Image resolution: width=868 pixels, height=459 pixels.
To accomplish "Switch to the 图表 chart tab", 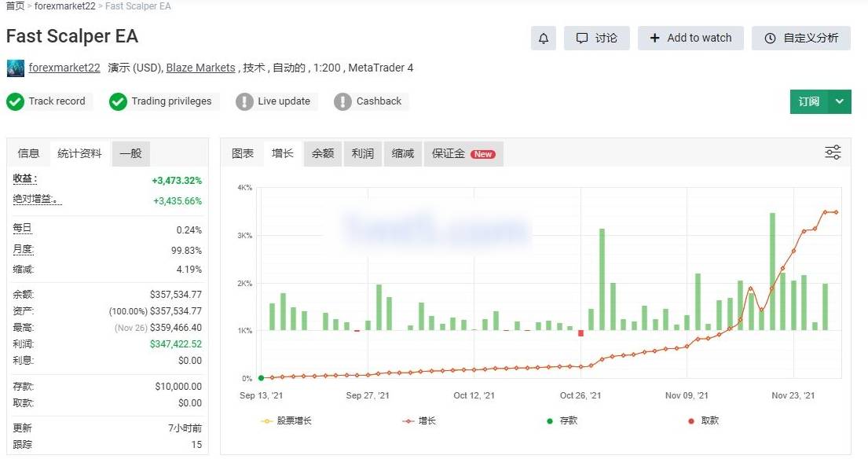I will pos(243,153).
